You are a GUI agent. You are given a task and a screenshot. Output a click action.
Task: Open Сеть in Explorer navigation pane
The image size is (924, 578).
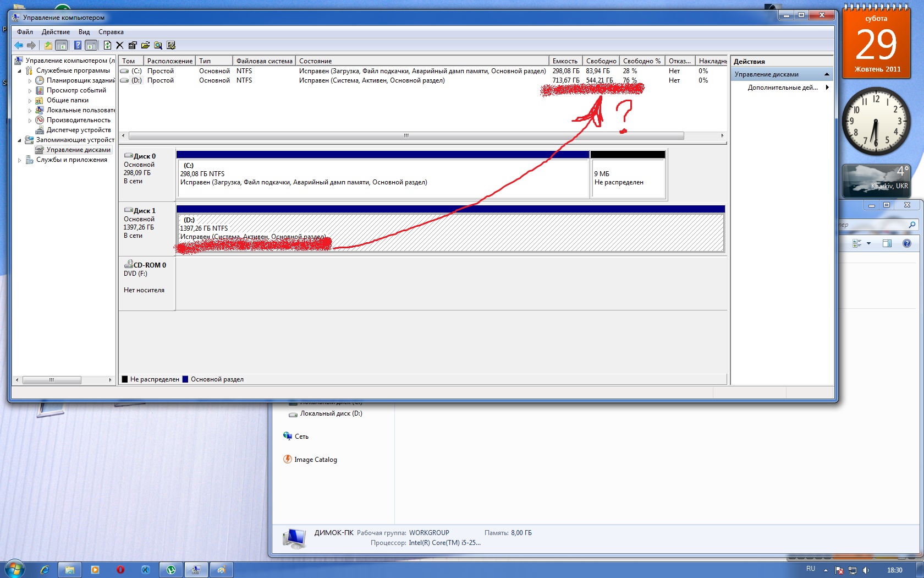pyautogui.click(x=301, y=437)
